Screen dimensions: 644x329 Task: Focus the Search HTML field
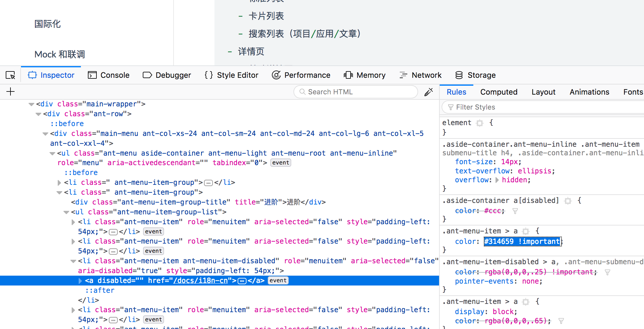(356, 92)
